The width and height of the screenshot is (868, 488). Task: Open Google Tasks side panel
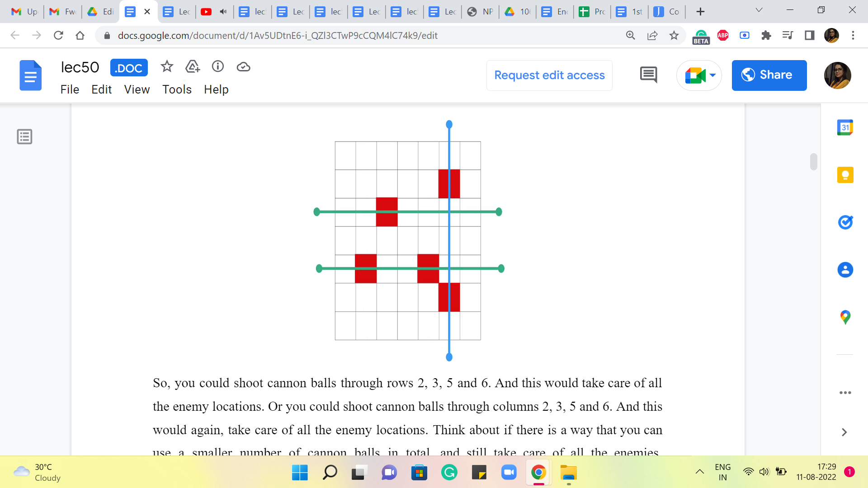point(845,222)
